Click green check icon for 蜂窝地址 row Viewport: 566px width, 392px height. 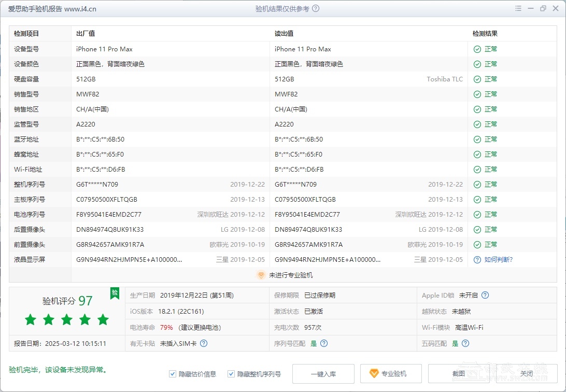[477, 155]
